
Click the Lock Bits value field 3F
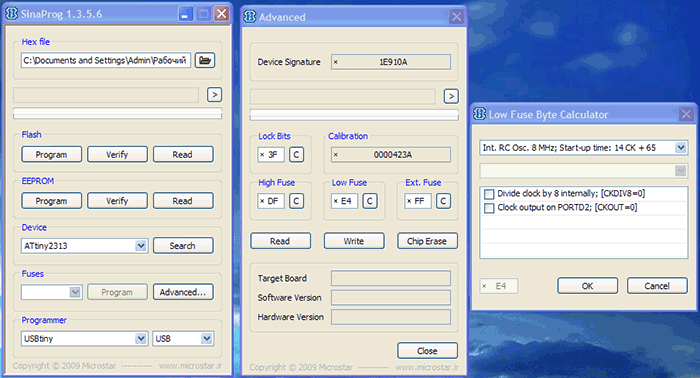[x=271, y=155]
